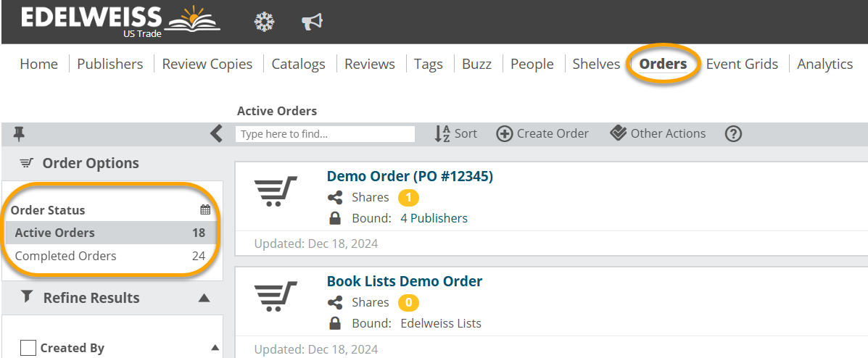Screen dimensions: 868x358
Task: Collapse the sidebar with left chevron
Action: [x=215, y=133]
